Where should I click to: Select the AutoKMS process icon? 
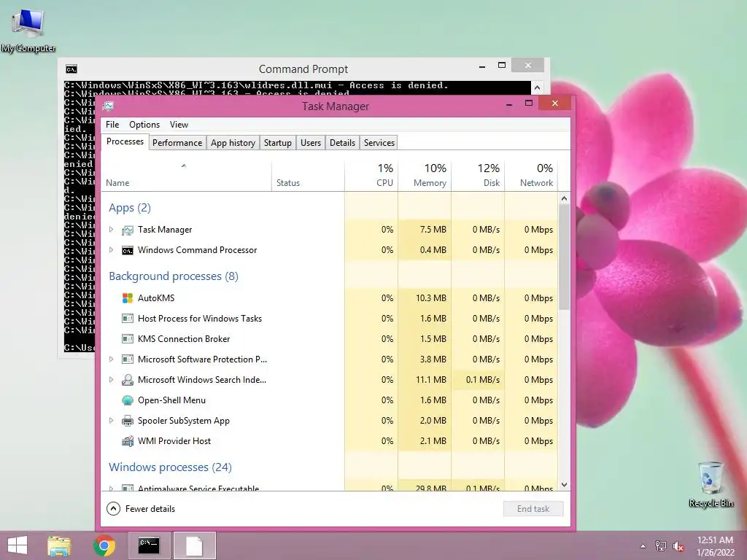127,298
